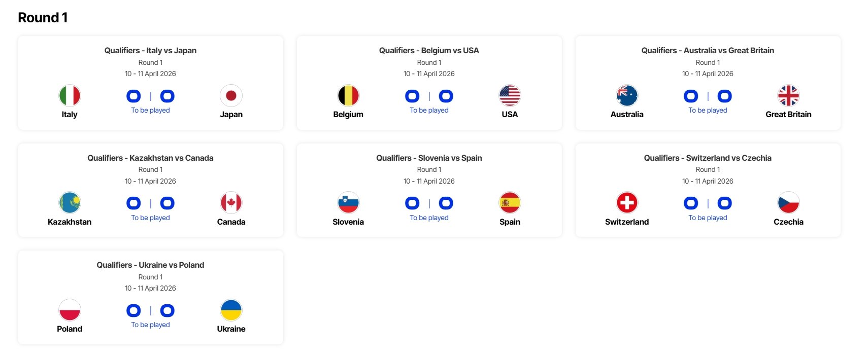Click the Kazakhstan flag icon

click(x=70, y=203)
